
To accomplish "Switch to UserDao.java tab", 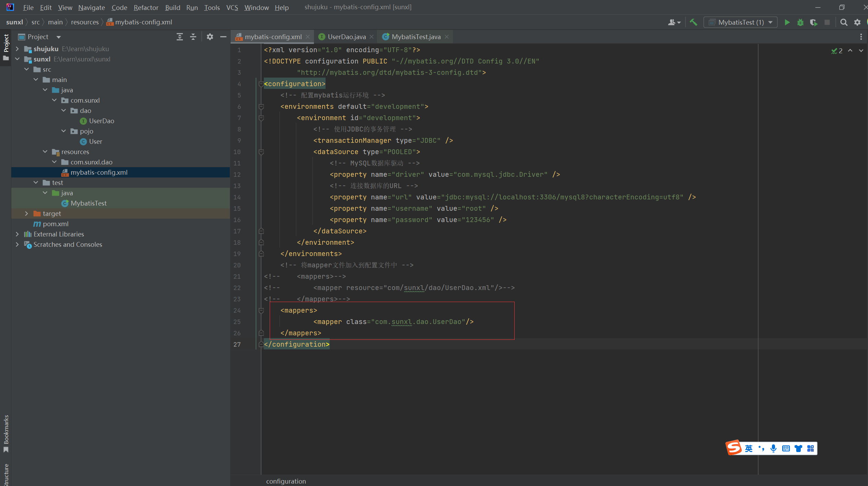I will 346,37.
